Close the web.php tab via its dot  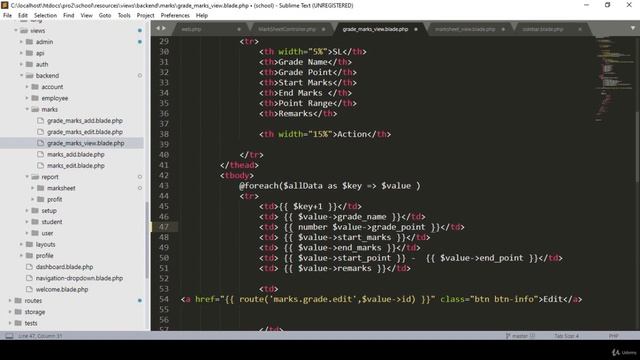tap(239, 29)
